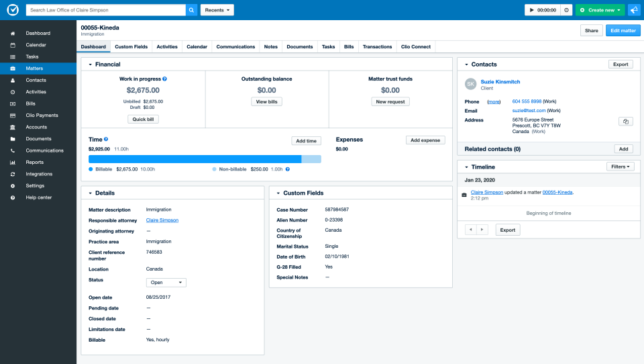Click the search magnifier button
Viewport: 644px width, 364px height.
(x=191, y=10)
